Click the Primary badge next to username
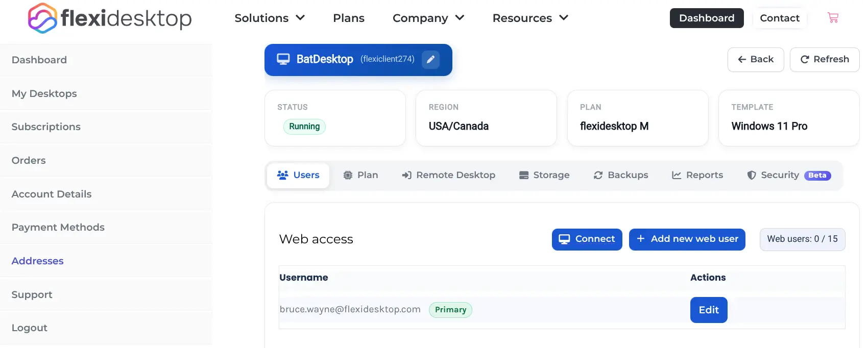 click(450, 310)
